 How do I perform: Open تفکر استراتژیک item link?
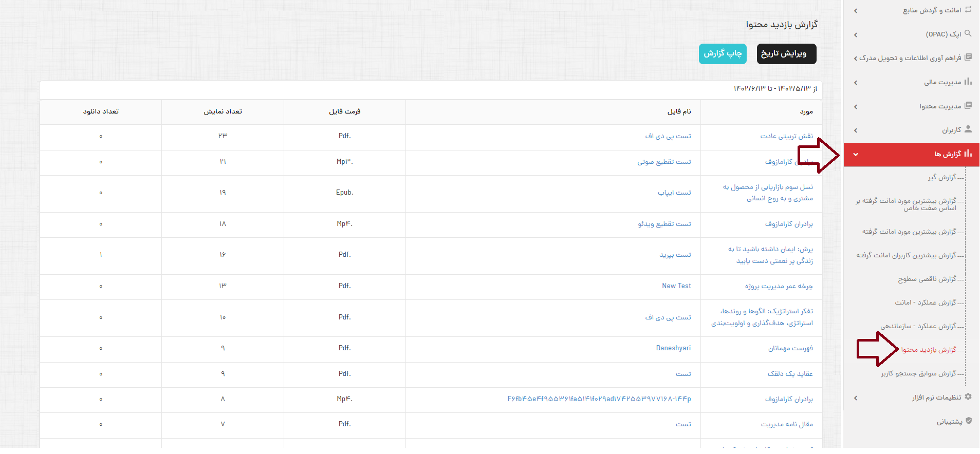[x=762, y=317]
